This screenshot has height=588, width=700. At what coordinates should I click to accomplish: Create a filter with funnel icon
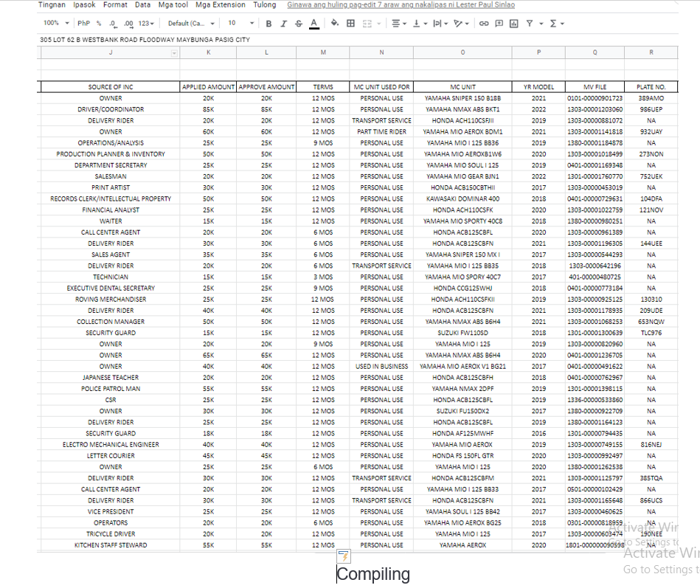(x=530, y=24)
